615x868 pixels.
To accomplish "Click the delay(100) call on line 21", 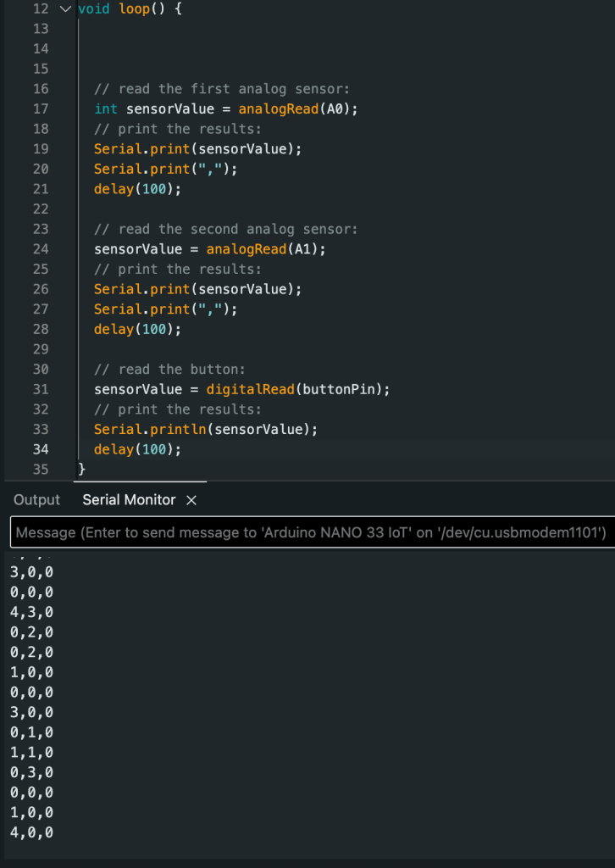I will tap(137, 189).
